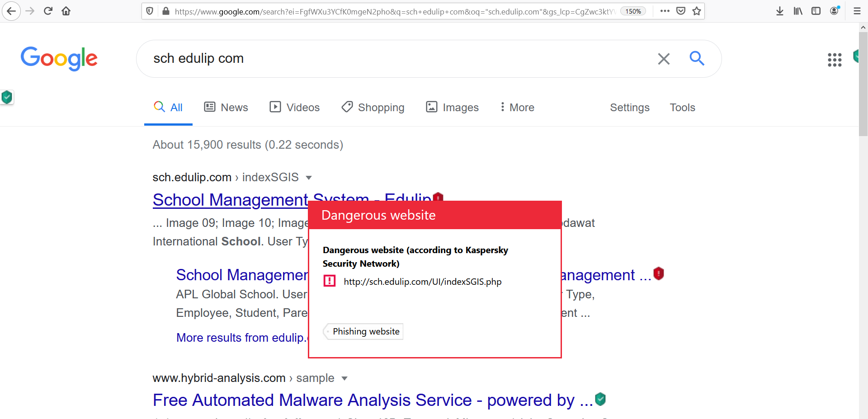
Task: Click into the Google search text field
Action: click(398, 59)
